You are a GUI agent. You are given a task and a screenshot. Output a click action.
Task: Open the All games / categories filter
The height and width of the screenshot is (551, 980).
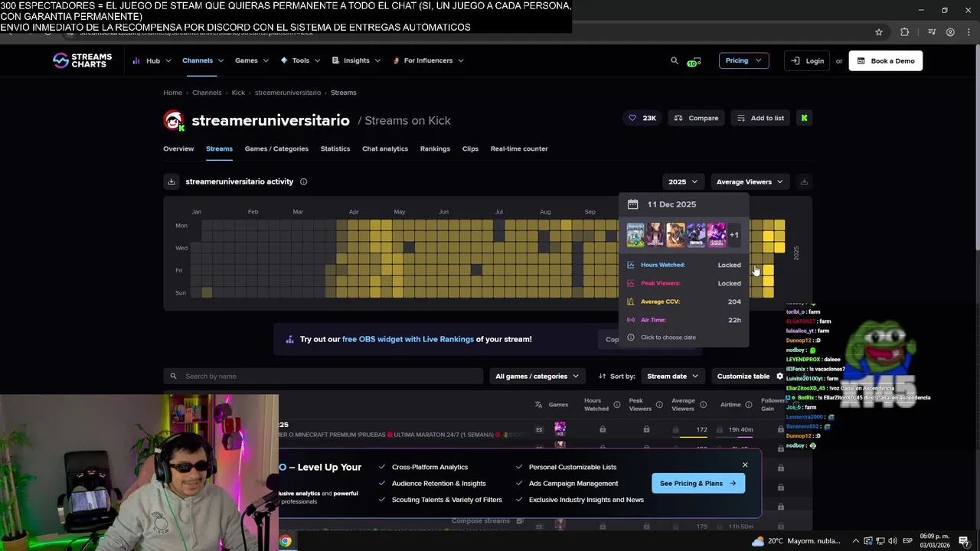coord(537,376)
